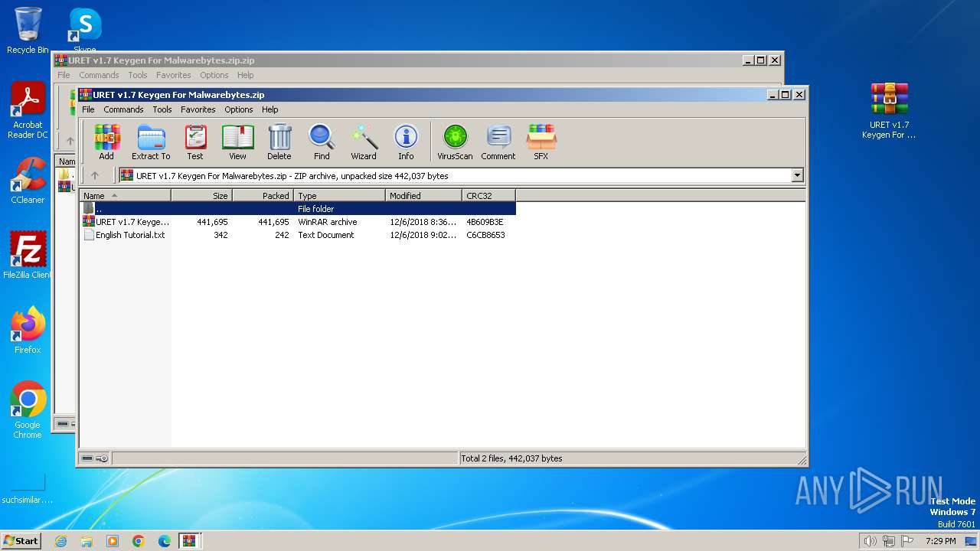980x551 pixels.
Task: Click the WinRAR taskbar button
Action: pos(189,541)
